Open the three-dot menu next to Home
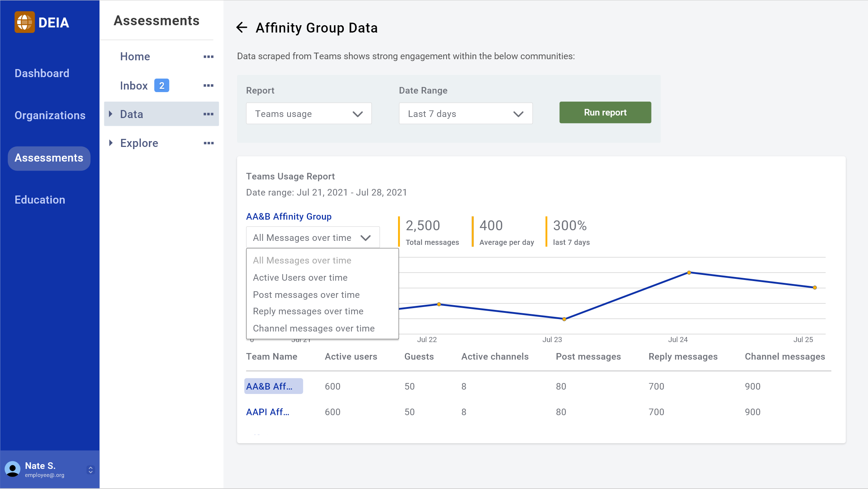This screenshot has height=489, width=868. pyautogui.click(x=208, y=57)
